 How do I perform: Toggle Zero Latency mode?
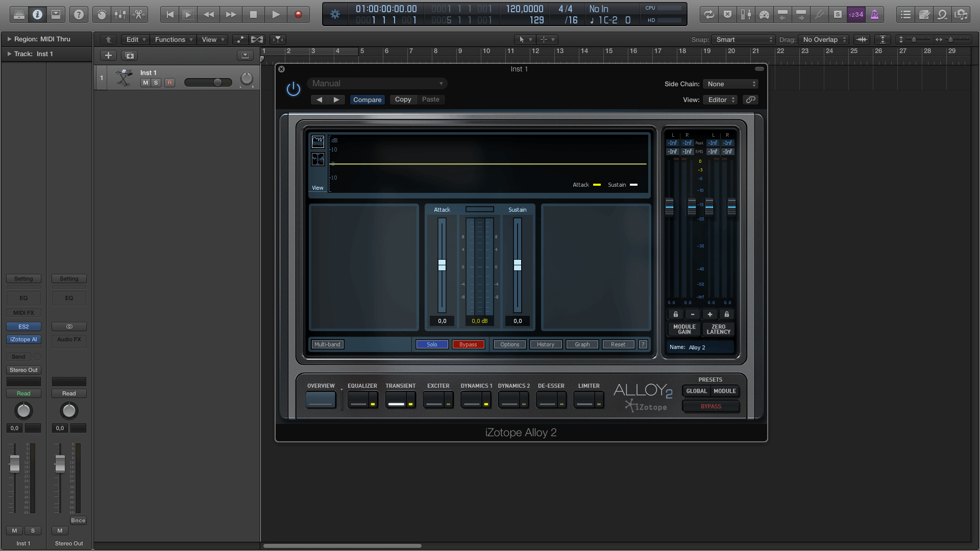(x=718, y=329)
